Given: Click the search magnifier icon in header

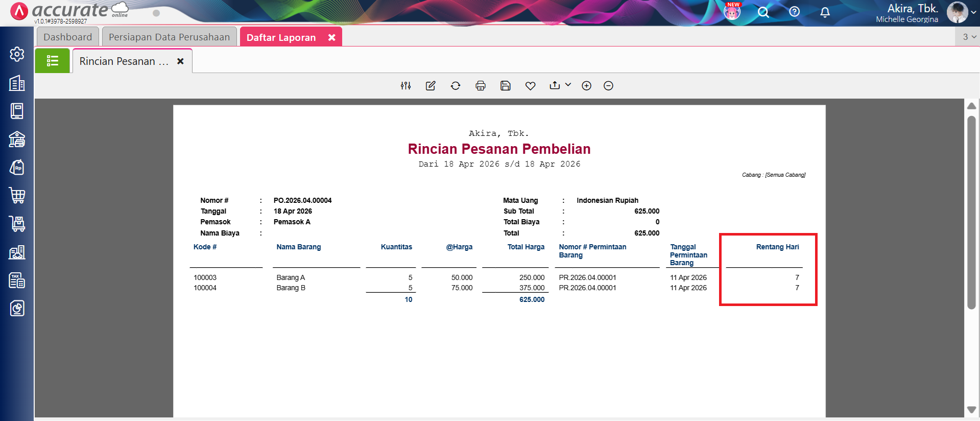Looking at the screenshot, I should 763,12.
